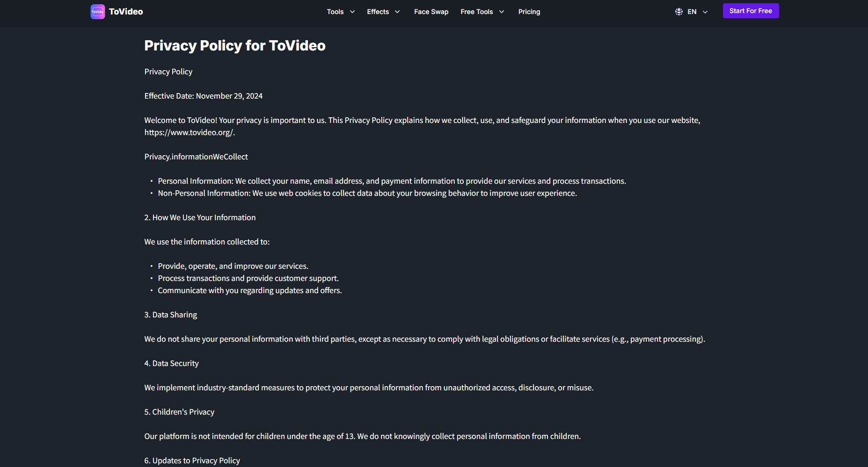
Task: Click the ToVideo brand name text
Action: [x=126, y=12]
